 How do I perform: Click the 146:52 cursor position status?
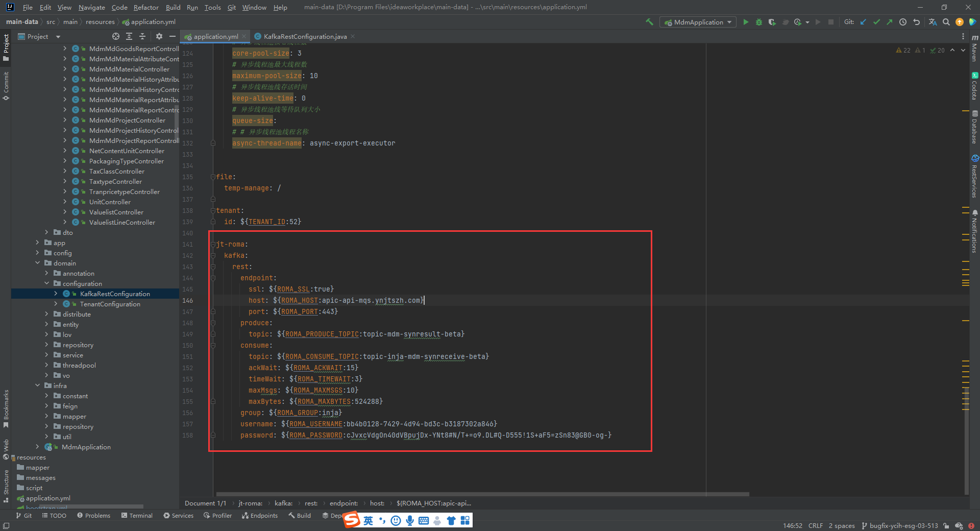pos(792,526)
